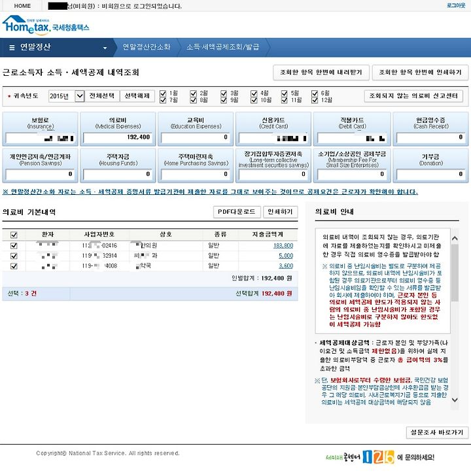The width and height of the screenshot is (471, 476).
Task: Click the 로그아웃 link
Action: (x=456, y=5)
